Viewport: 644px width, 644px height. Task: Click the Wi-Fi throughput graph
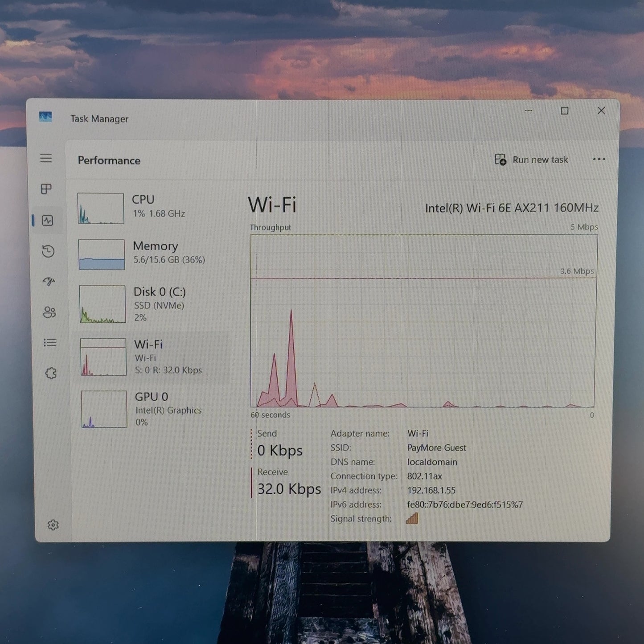pyautogui.click(x=423, y=321)
